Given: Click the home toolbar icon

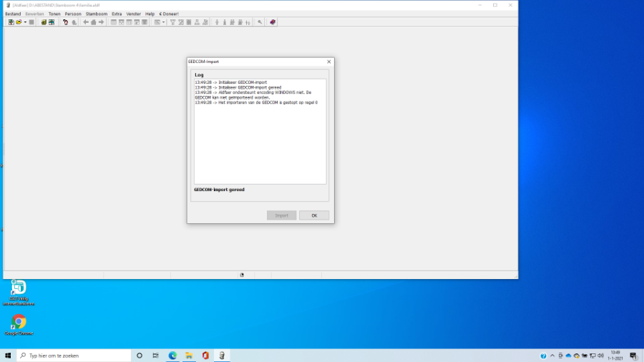Looking at the screenshot, I should (94, 22).
